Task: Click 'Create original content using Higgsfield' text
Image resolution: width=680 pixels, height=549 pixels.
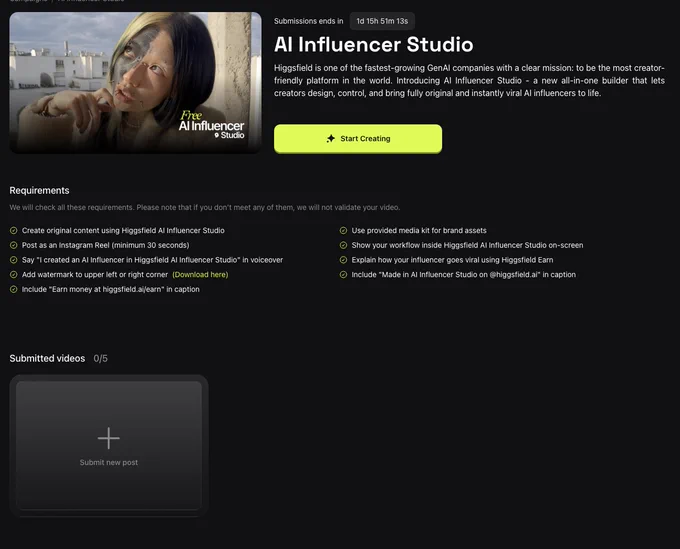Action: click(123, 230)
